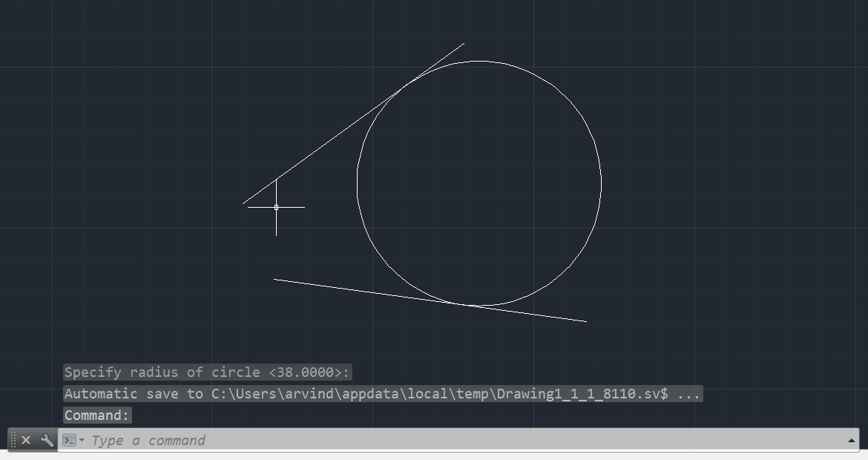Click the crosshair cursor location
Image resolution: width=868 pixels, height=460 pixels.
276,208
